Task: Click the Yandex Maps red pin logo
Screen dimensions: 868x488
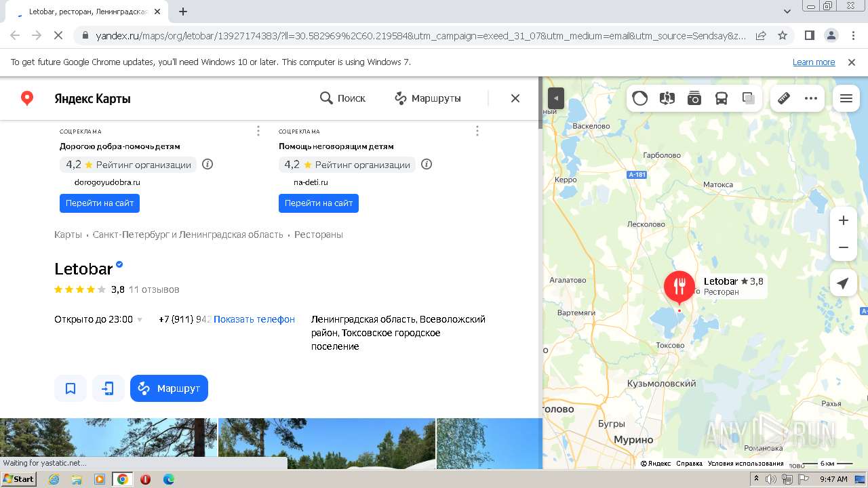Action: (27, 98)
